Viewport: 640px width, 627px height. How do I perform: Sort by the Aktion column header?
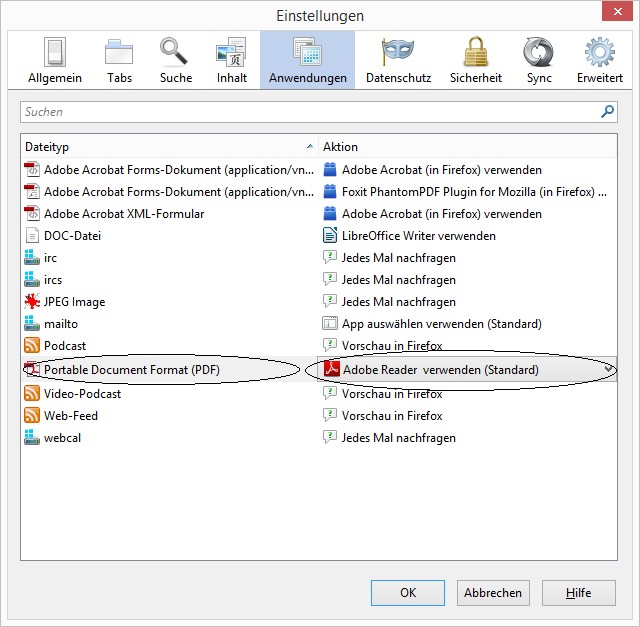tap(468, 147)
